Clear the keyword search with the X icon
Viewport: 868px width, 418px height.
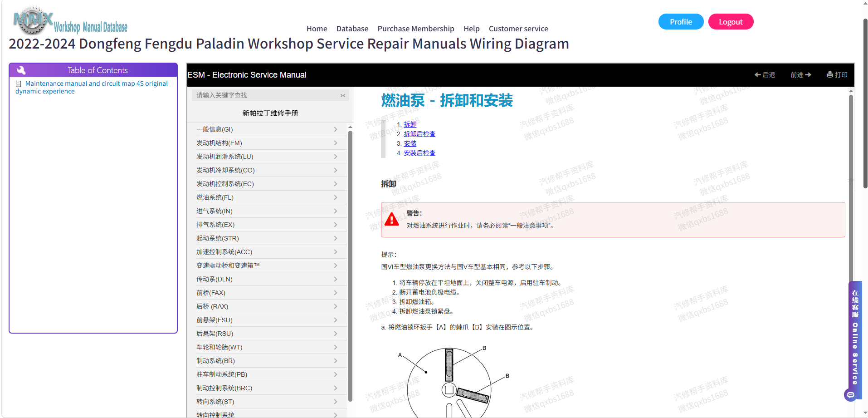343,95
